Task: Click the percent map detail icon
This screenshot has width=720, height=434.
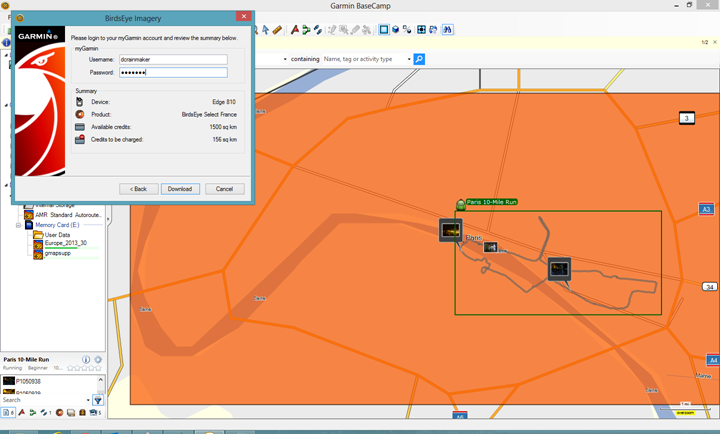Action: 407,30
